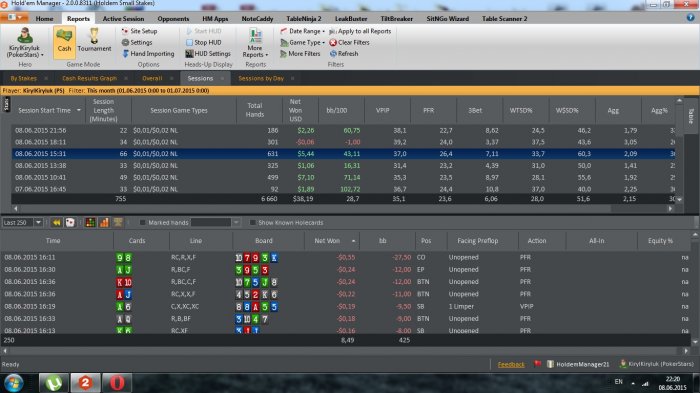Click the Feedback link
The height and width of the screenshot is (393, 700).
pyautogui.click(x=511, y=364)
